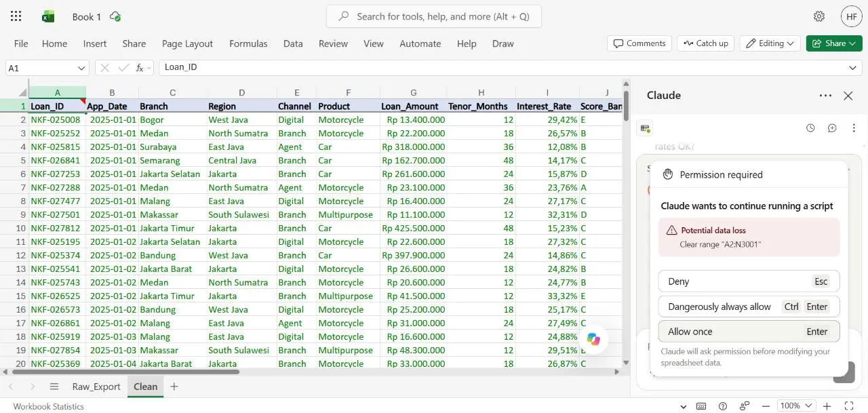This screenshot has width=868, height=413.
Task: Click Allow once button
Action: [x=749, y=332]
